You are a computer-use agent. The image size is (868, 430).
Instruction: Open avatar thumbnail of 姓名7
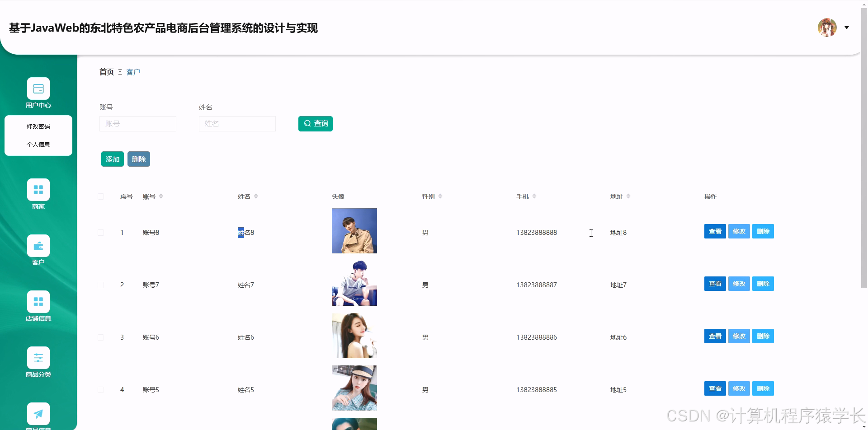click(354, 283)
